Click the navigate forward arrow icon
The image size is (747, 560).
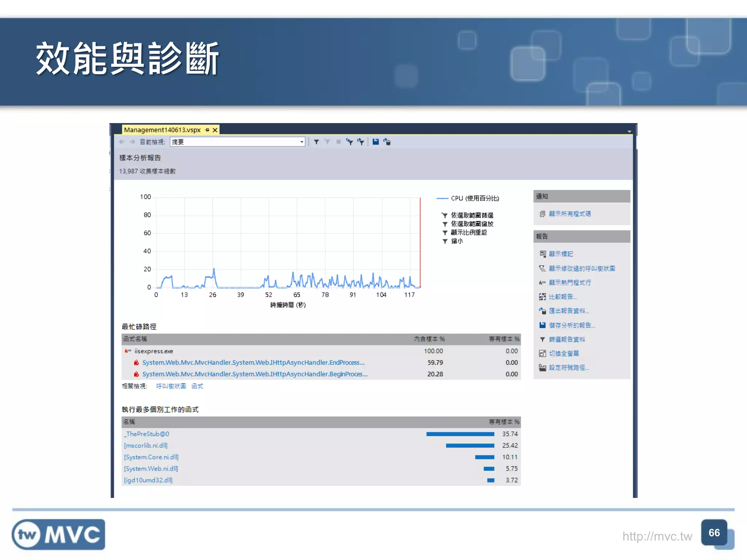(132, 142)
